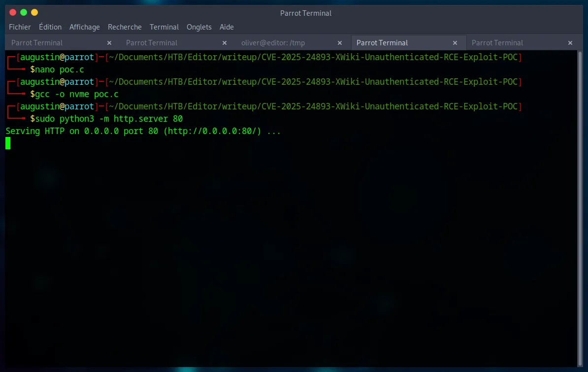The width and height of the screenshot is (588, 372).
Task: Open the Recherche menu
Action: click(125, 27)
